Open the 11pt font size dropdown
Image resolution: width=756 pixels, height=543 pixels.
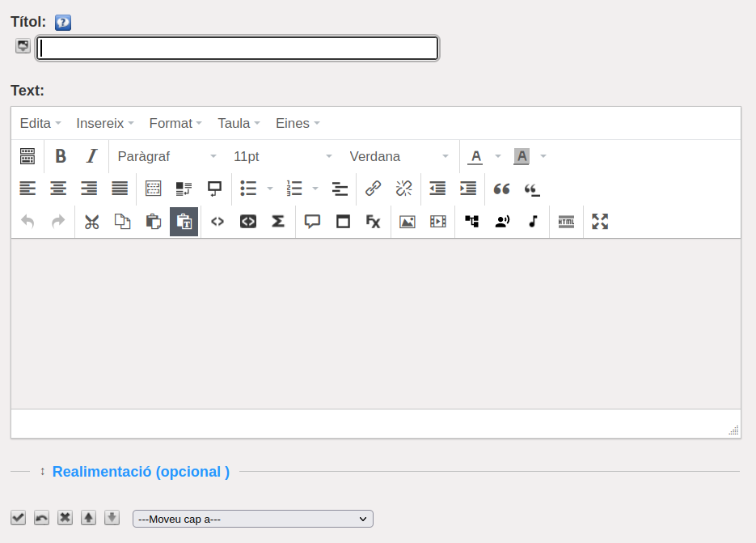point(282,156)
